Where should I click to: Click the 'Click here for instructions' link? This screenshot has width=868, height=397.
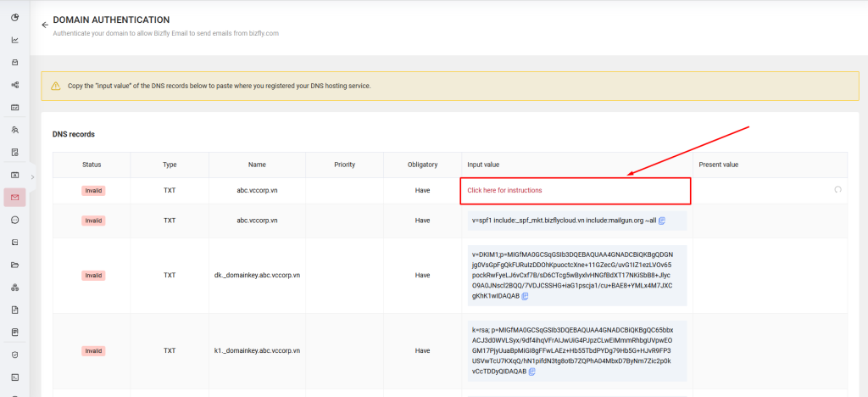pos(504,190)
